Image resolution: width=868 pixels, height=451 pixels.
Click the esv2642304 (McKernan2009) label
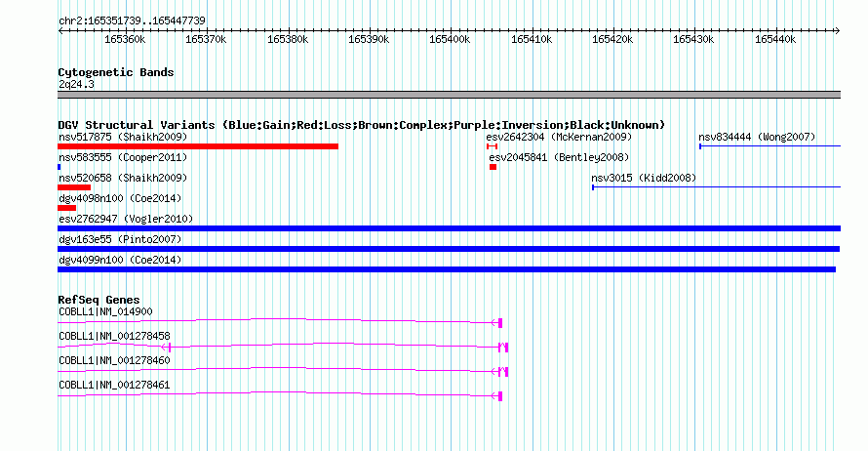tap(559, 137)
